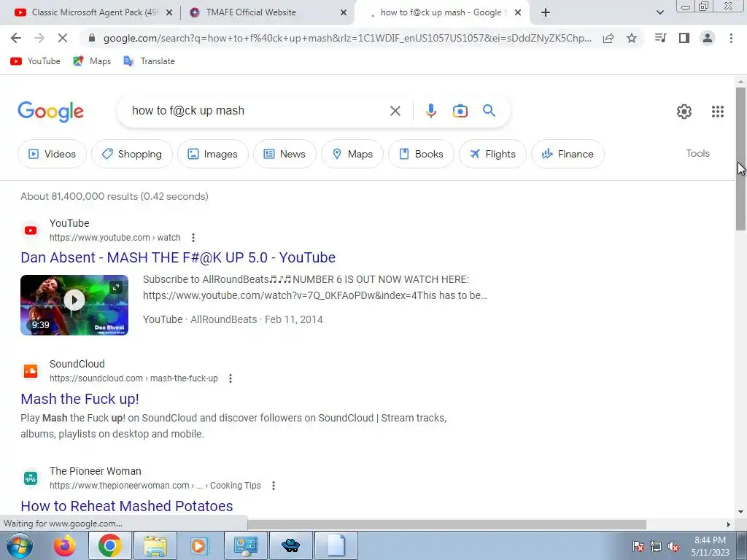Click the muted volume tray icon

pyautogui.click(x=673, y=546)
